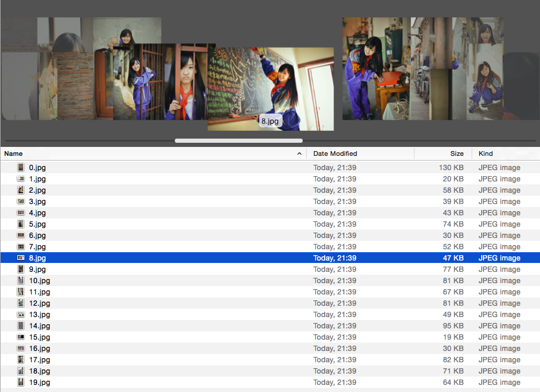Click the 20 KB size value
This screenshot has height=392, width=540.
click(453, 179)
